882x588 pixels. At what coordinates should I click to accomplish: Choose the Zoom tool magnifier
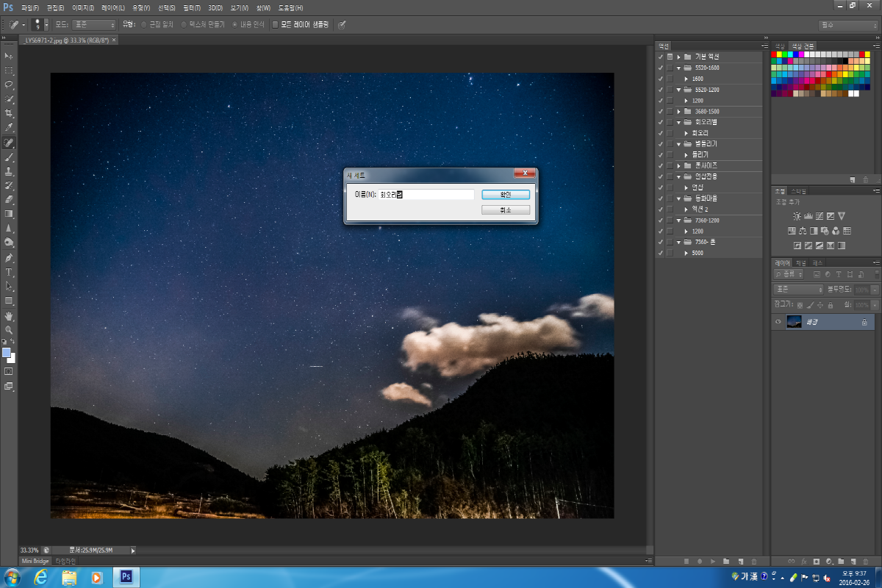pyautogui.click(x=9, y=330)
